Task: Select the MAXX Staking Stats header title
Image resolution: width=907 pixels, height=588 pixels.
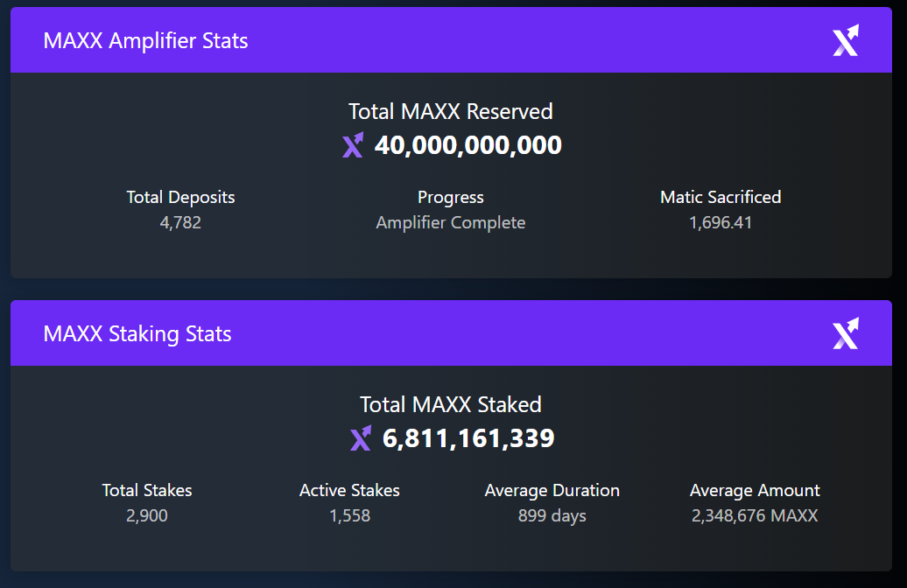Action: point(137,333)
